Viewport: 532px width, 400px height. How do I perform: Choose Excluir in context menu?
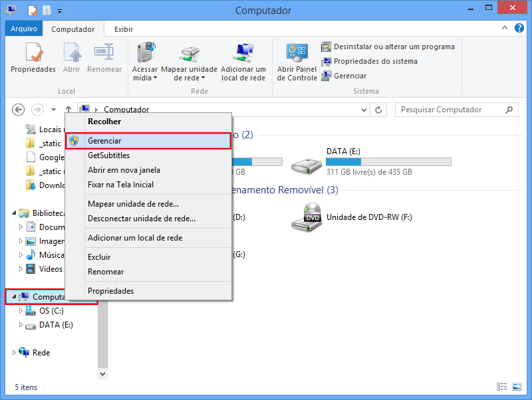click(x=148, y=257)
